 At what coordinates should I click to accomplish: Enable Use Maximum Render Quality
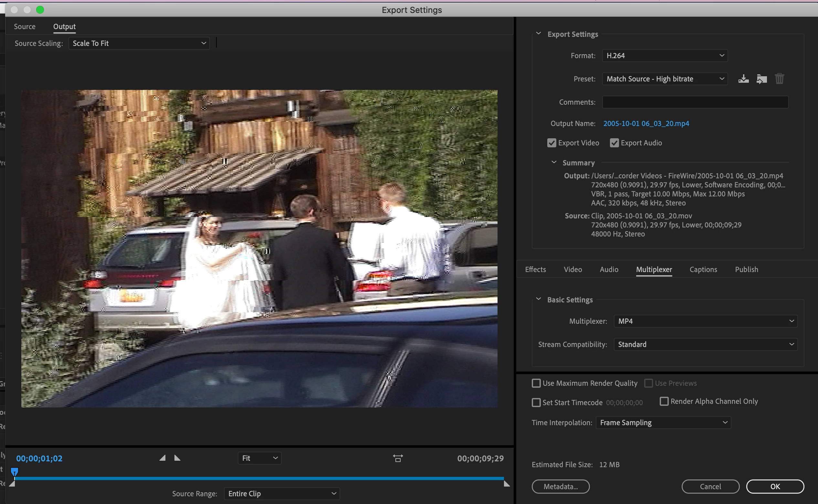[536, 383]
